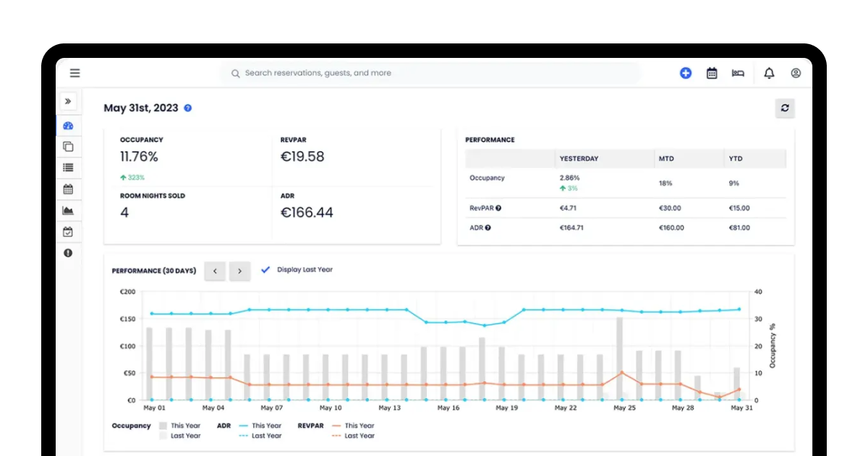The image size is (868, 456).
Task: Click the €164.71 yesterday ADR cell
Action: pos(571,227)
